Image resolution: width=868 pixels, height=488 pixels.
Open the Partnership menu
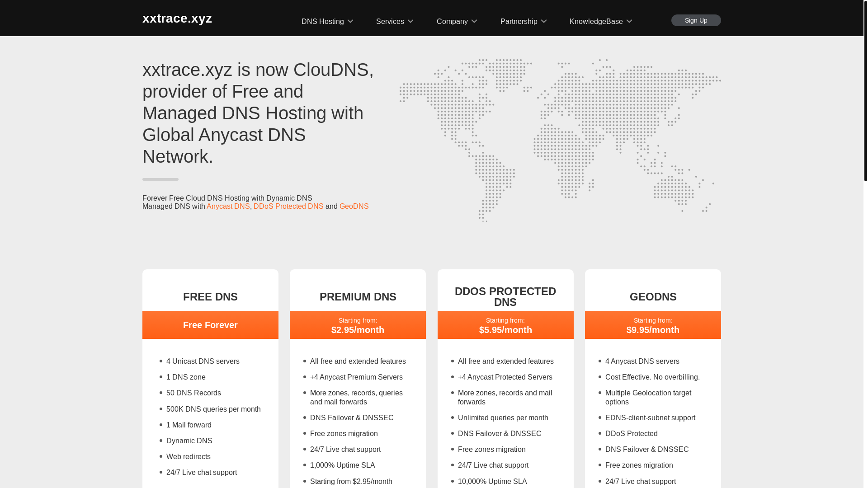519,22
